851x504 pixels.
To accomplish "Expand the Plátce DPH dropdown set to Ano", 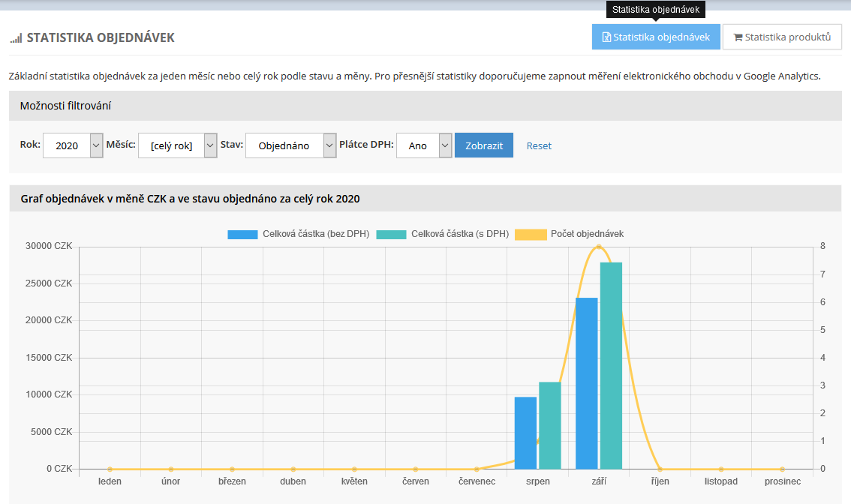I will click(x=424, y=145).
